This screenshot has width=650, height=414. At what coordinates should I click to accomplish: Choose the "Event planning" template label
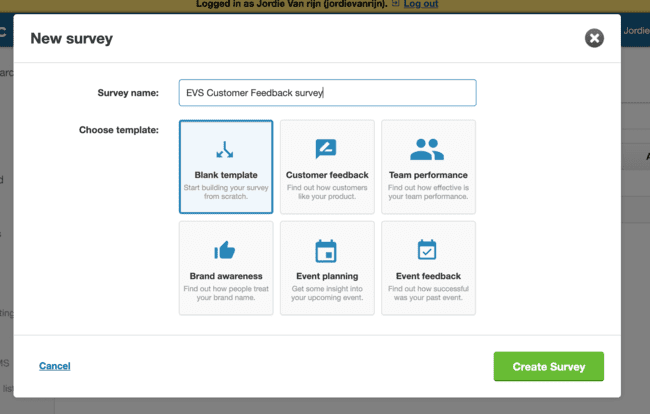(327, 276)
